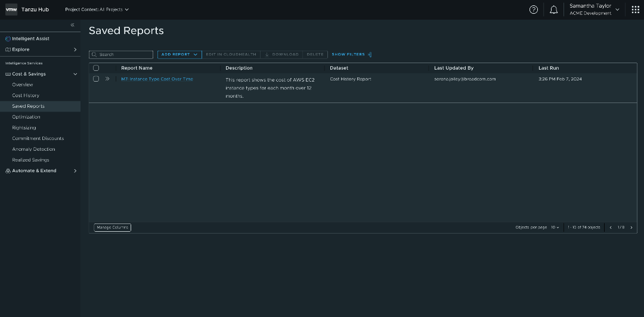This screenshot has width=644, height=317.
Task: Open the help question mark icon
Action: click(534, 10)
